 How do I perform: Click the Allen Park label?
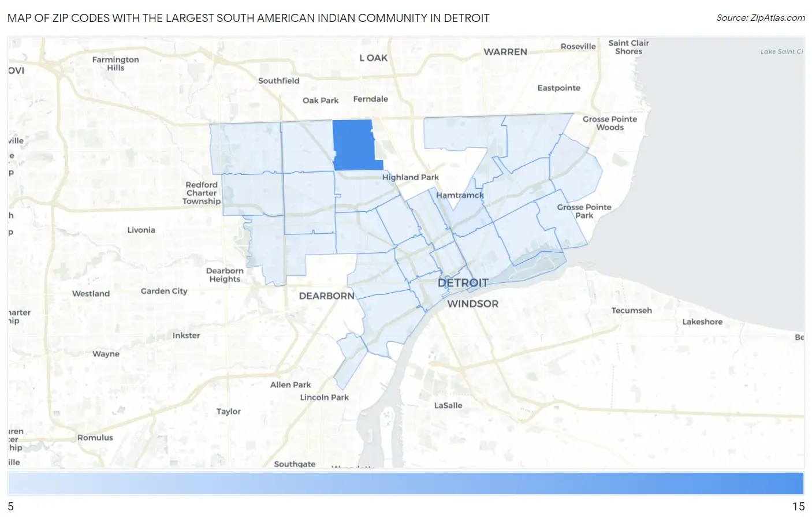pyautogui.click(x=290, y=384)
